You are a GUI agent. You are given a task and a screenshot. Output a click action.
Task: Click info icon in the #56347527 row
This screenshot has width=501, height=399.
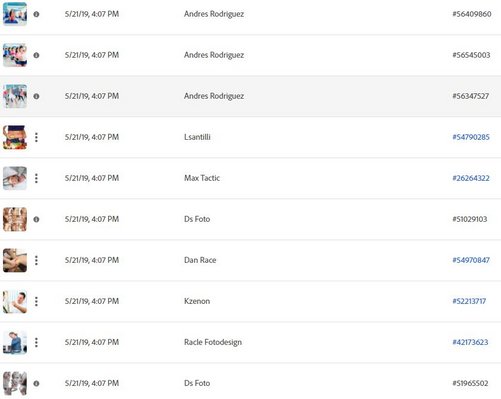pyautogui.click(x=36, y=96)
